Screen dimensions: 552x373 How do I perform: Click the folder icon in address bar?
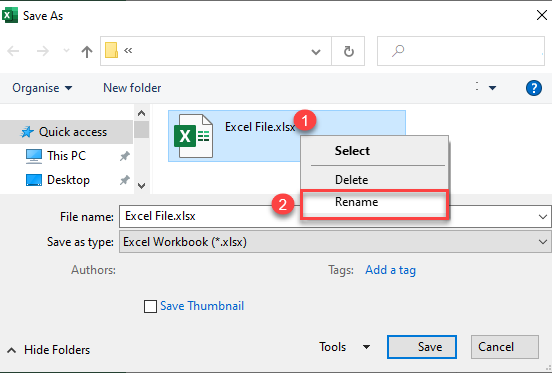pos(111,50)
